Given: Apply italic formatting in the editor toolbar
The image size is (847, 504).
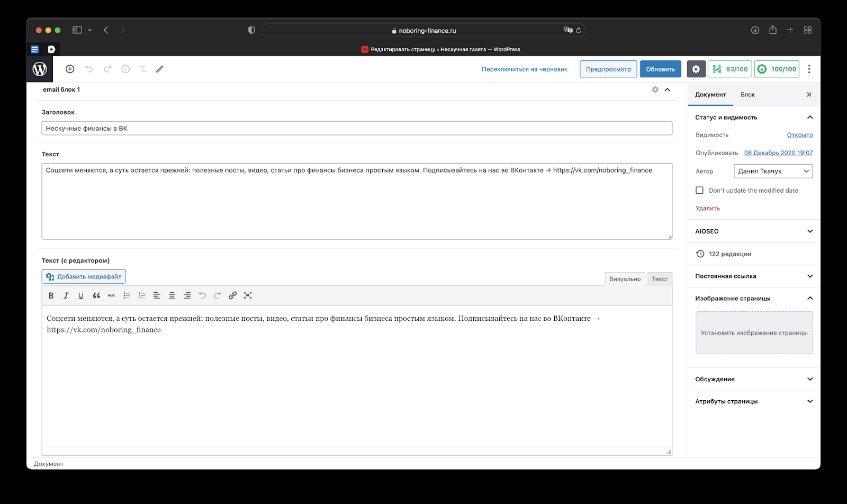Looking at the screenshot, I should tap(66, 295).
